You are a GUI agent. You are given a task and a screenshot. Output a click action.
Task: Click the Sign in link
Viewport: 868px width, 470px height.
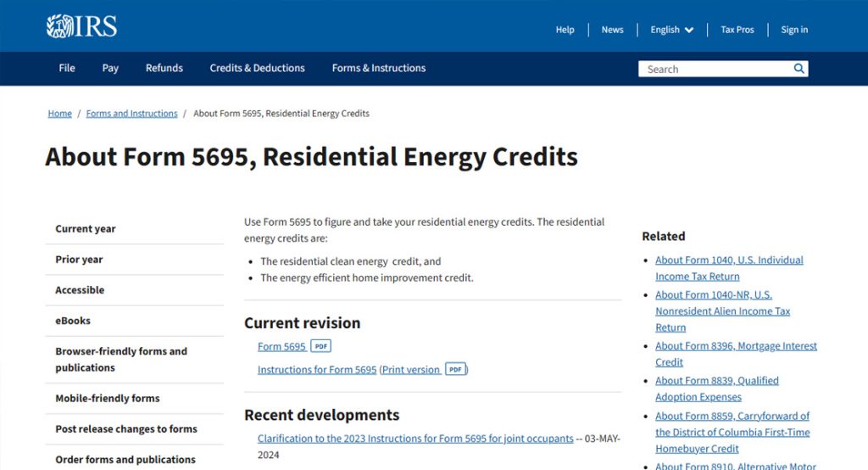(794, 30)
